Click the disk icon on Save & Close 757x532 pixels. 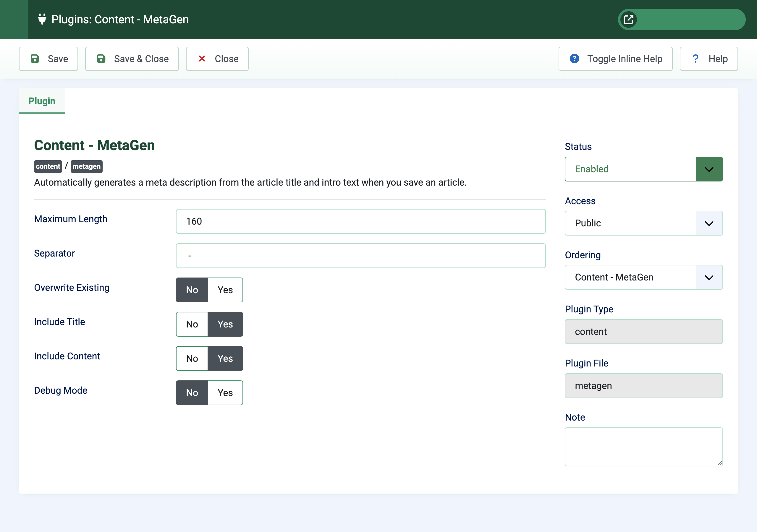(101, 58)
